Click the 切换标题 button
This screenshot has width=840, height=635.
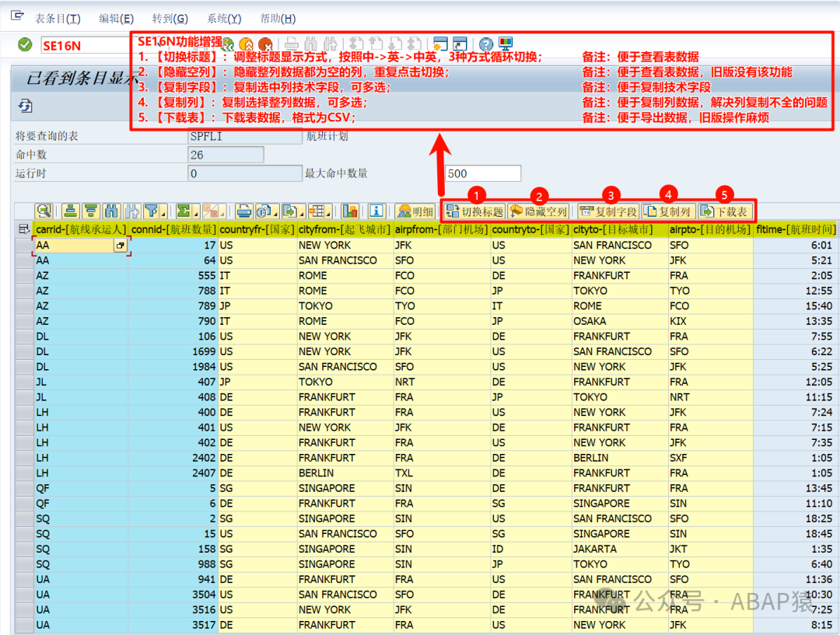[474, 211]
